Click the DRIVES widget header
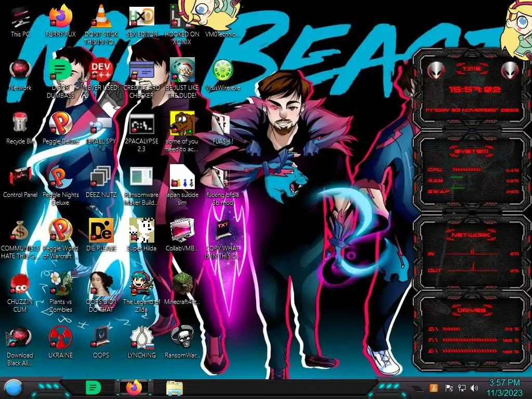Screen dimensions: 532x399 472,310
